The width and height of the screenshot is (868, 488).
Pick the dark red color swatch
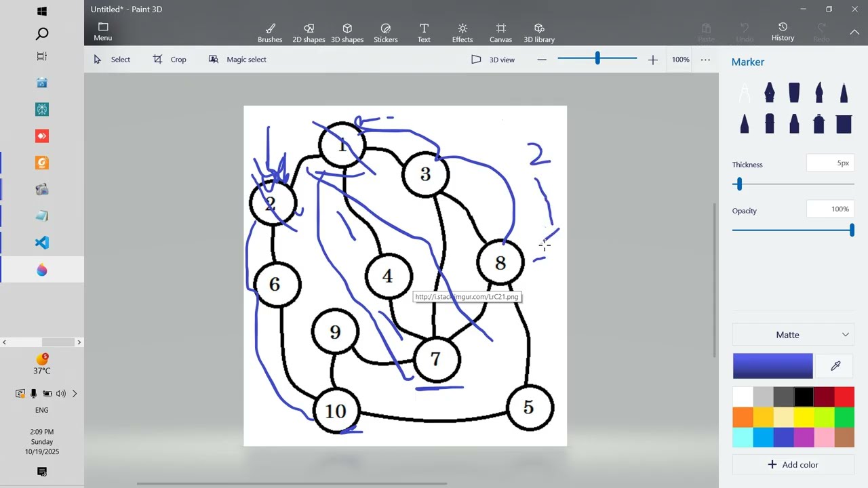point(824,397)
